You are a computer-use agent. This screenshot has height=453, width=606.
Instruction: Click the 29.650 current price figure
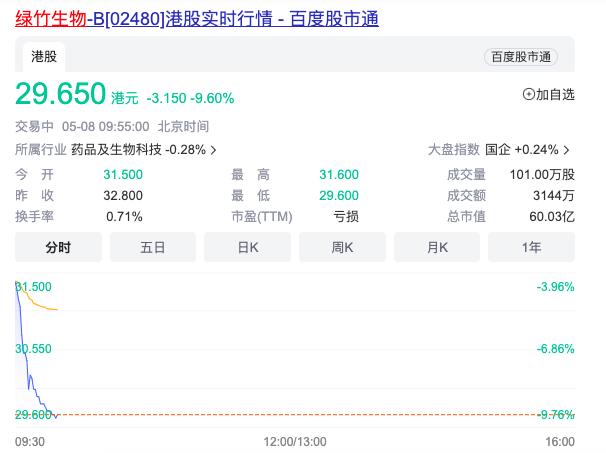(x=60, y=94)
